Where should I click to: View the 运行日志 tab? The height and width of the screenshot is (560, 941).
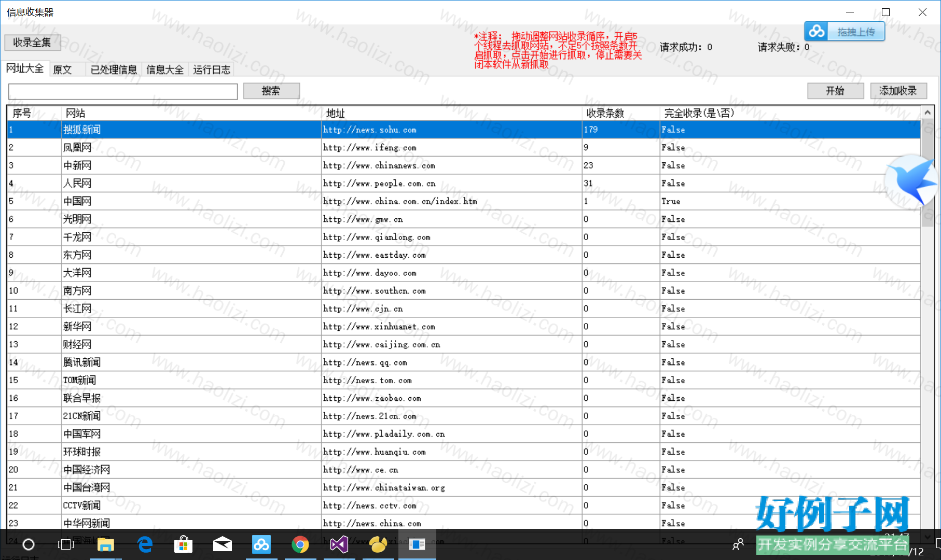click(212, 69)
